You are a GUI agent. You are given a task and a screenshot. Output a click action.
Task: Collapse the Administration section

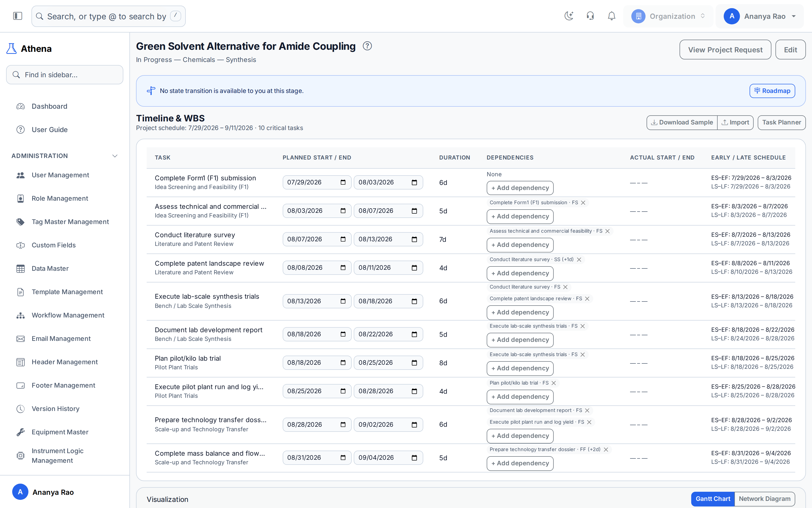point(115,156)
